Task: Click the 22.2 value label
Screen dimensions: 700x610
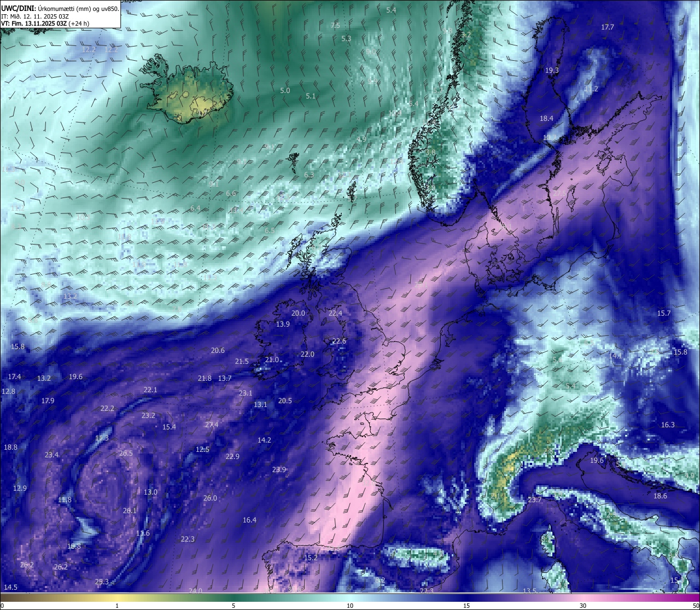Action: [107, 408]
